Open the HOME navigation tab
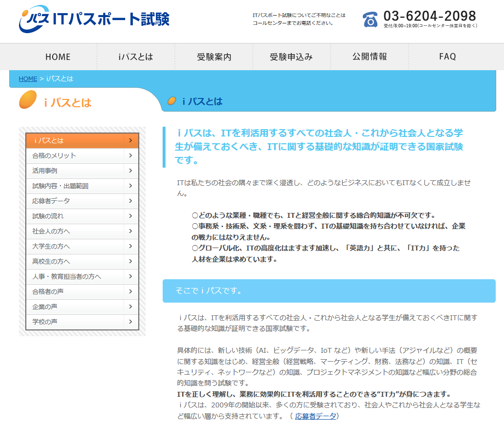 tap(58, 57)
